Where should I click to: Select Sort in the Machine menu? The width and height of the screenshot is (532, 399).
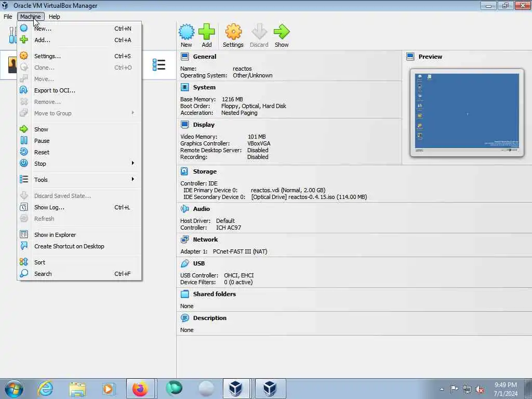click(x=79, y=262)
